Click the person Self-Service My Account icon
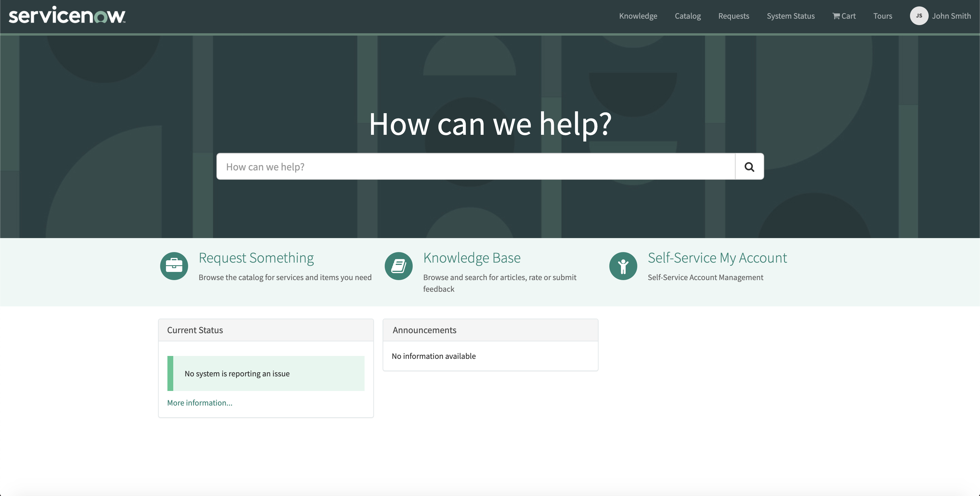This screenshot has height=496, width=980. pyautogui.click(x=623, y=266)
